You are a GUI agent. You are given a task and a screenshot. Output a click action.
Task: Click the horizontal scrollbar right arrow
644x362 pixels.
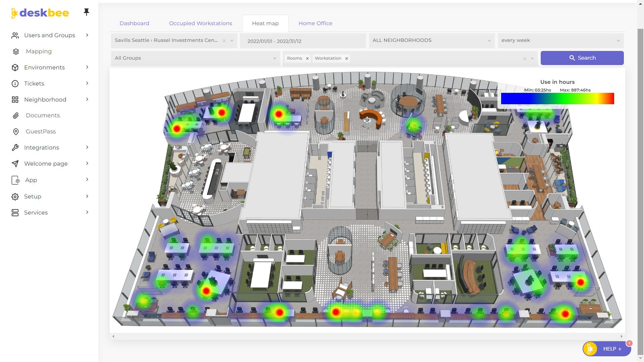622,336
